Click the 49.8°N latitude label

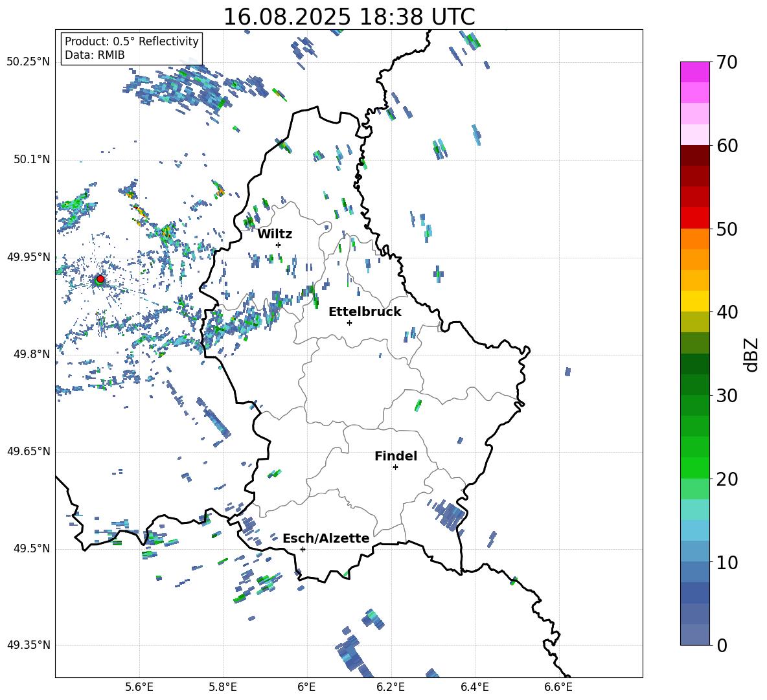[32, 354]
